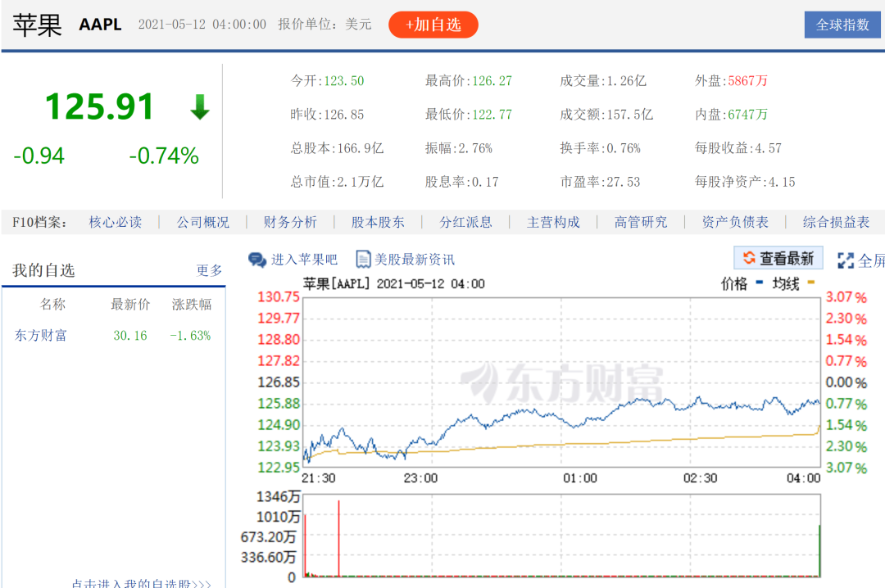Click the 0.00% percent axis label
Viewport: 885px width, 588px height.
coord(846,382)
